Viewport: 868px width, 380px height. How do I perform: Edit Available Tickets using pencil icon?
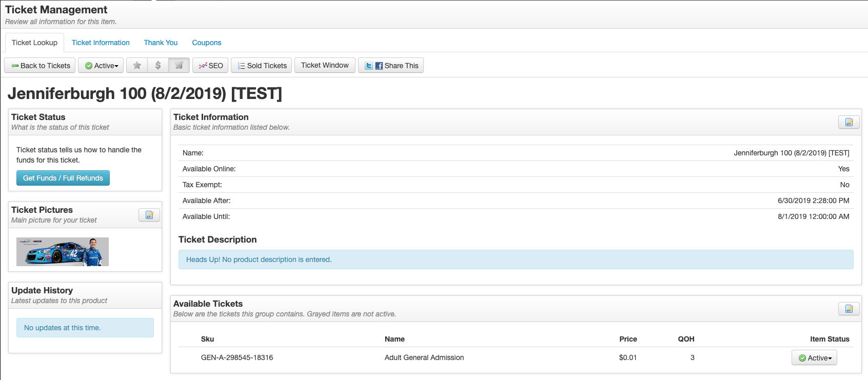849,309
